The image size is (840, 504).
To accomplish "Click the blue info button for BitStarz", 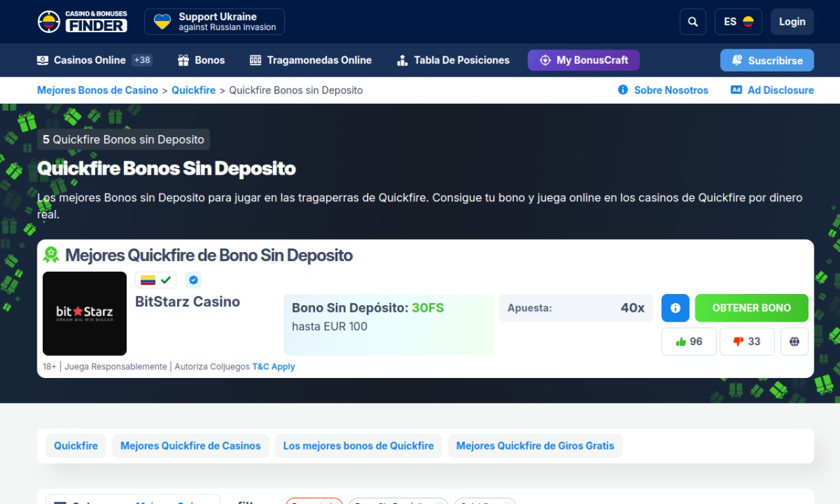I will coord(675,308).
